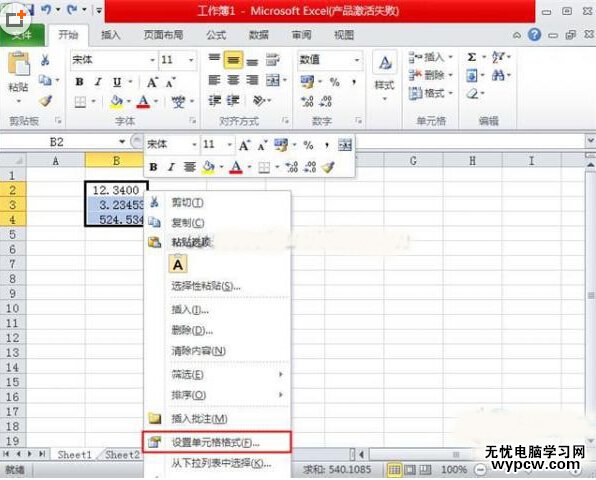The height and width of the screenshot is (480, 596).
Task: Toggle align text right in ribbon
Action: [x=252, y=80]
